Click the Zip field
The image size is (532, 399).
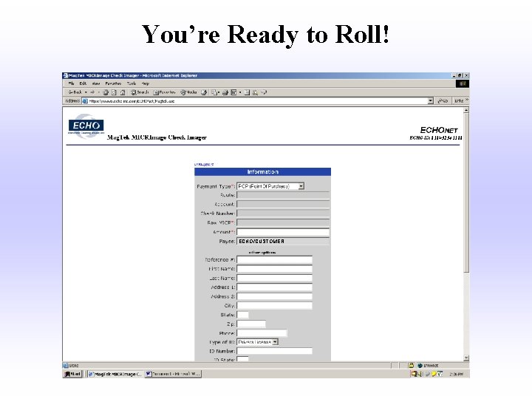(251, 324)
